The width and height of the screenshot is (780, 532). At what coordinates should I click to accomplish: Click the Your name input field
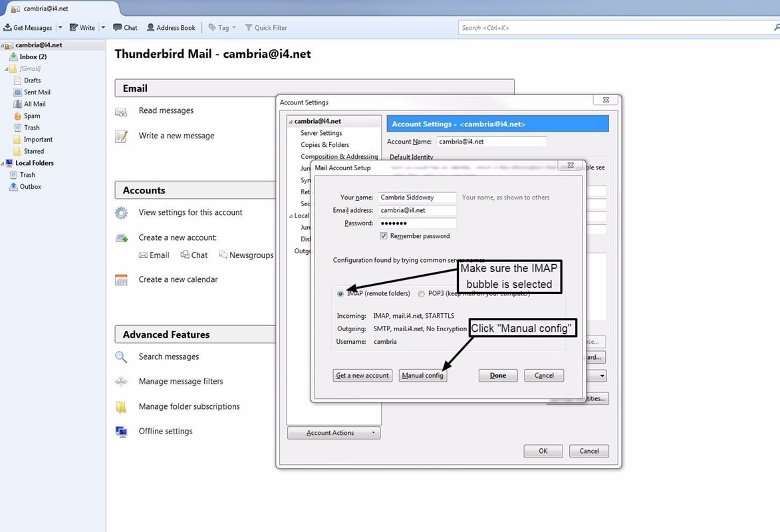(x=417, y=198)
